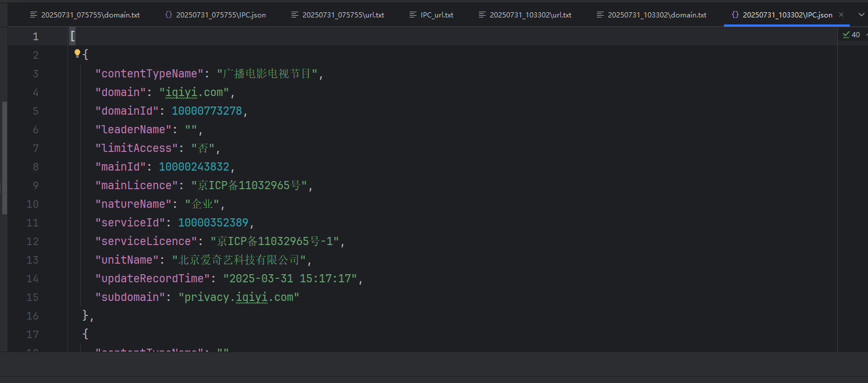Click the "domainId" key
Viewport: 868px width, 383px height.
[x=127, y=111]
